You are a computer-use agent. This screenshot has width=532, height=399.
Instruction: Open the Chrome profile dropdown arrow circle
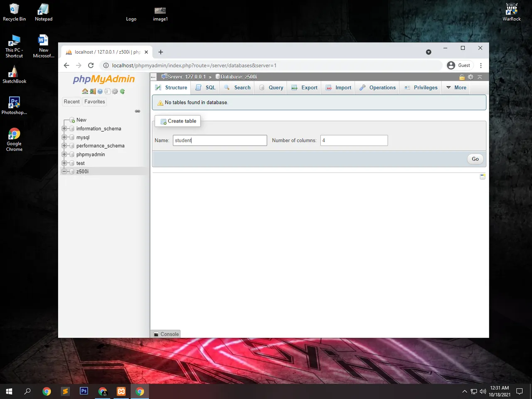[429, 52]
